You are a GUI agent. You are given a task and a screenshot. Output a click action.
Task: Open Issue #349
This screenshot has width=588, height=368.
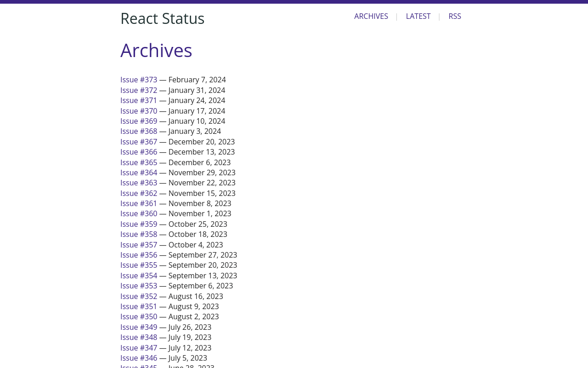[139, 327]
